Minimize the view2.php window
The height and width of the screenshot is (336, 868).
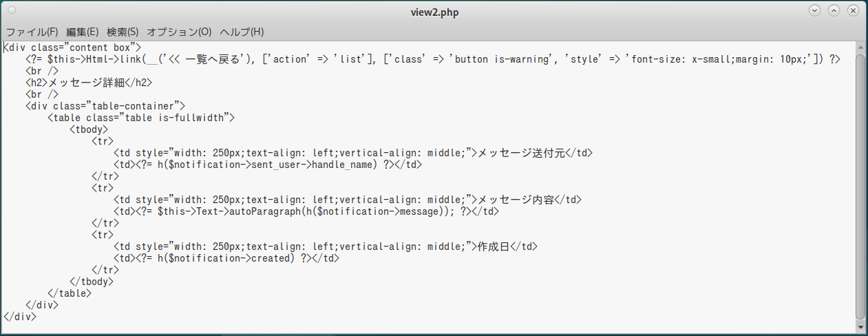[x=815, y=11]
